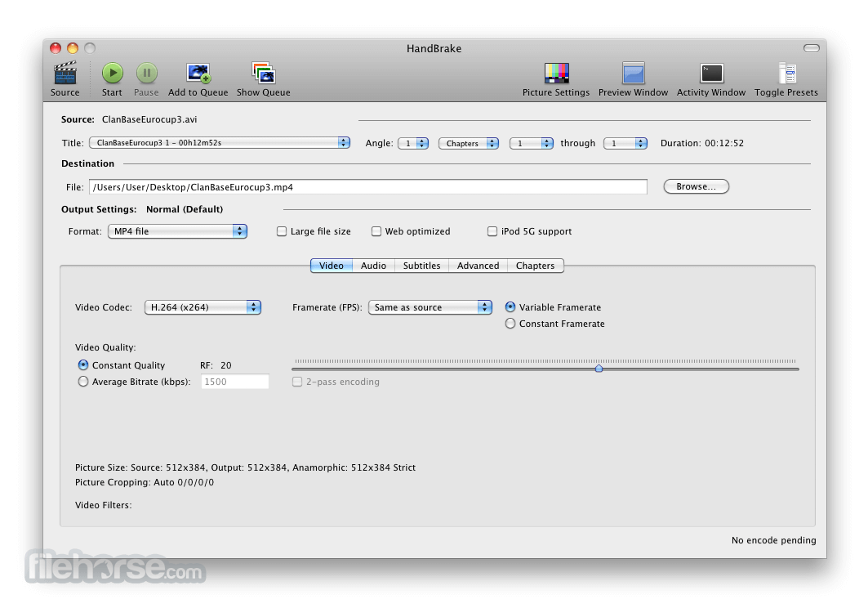This screenshot has height=608, width=868.
Task: Switch to the Audio tab
Action: (374, 266)
